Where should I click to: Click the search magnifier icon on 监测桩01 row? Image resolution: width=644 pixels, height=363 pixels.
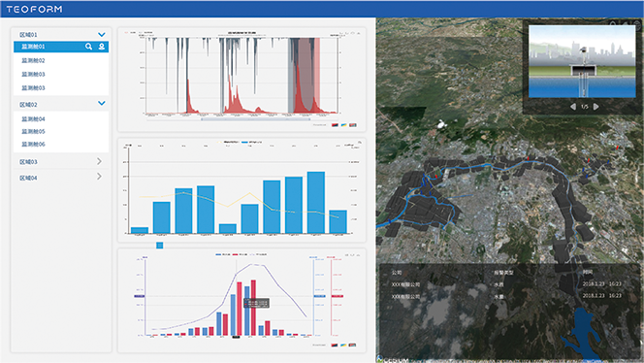click(88, 47)
